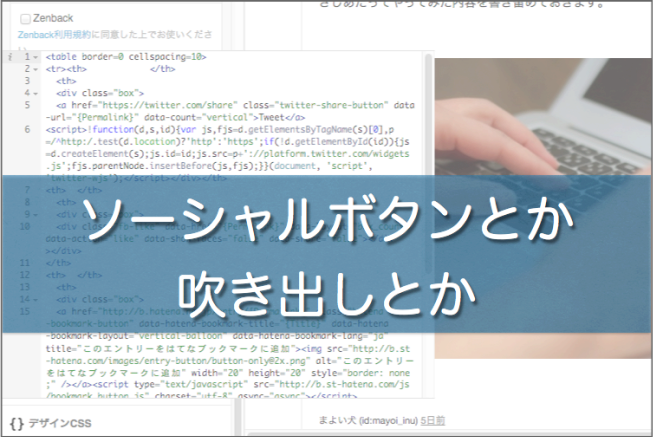The image size is (653, 437).
Task: Click line number 5 in gutter
Action: pyautogui.click(x=27, y=105)
